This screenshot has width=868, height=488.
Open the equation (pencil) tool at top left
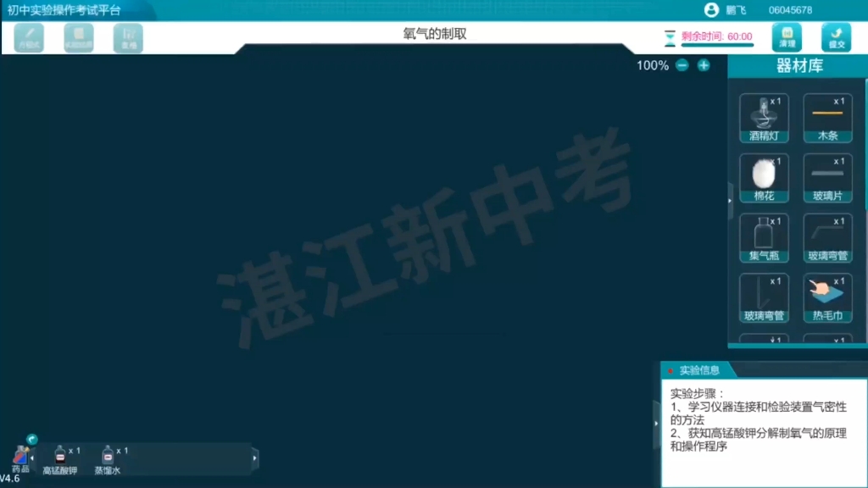27,37
